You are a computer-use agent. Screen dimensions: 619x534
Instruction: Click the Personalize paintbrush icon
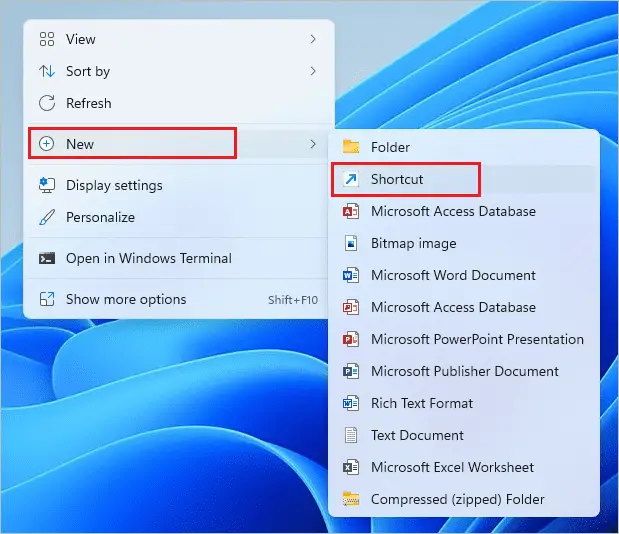[47, 217]
